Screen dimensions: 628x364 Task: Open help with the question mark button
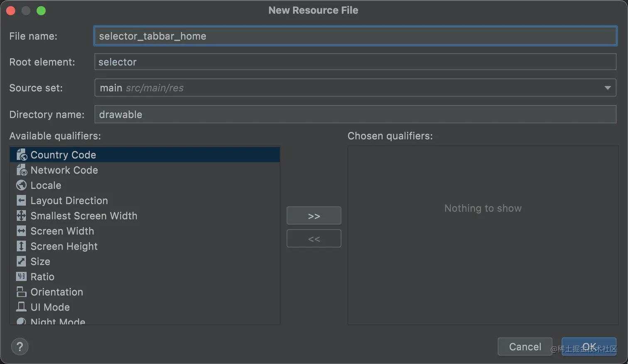[x=20, y=347]
